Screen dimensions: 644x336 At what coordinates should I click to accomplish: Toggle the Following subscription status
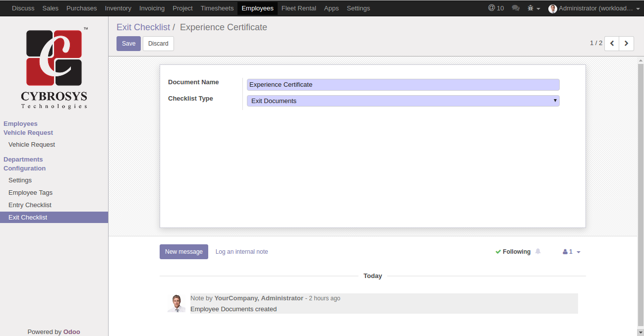click(513, 252)
